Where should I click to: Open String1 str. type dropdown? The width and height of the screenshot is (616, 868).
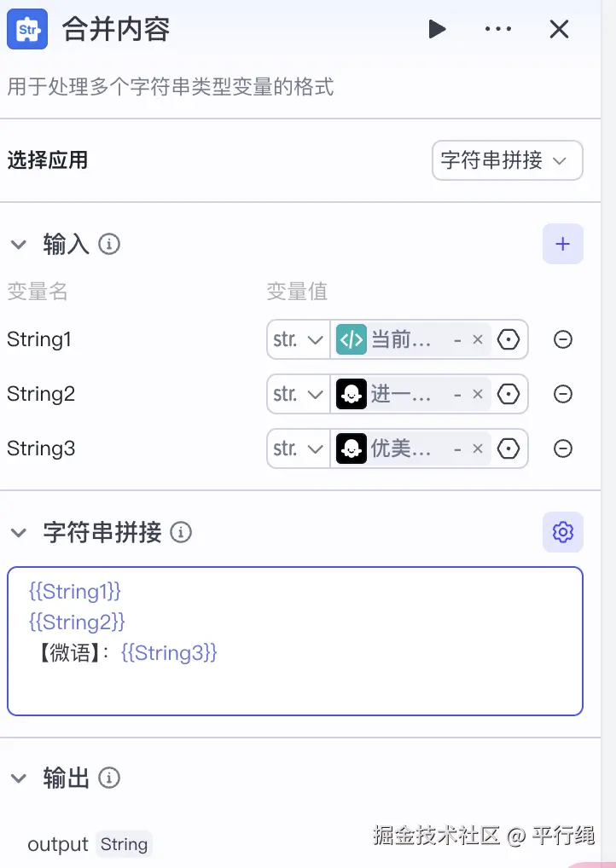click(x=299, y=339)
